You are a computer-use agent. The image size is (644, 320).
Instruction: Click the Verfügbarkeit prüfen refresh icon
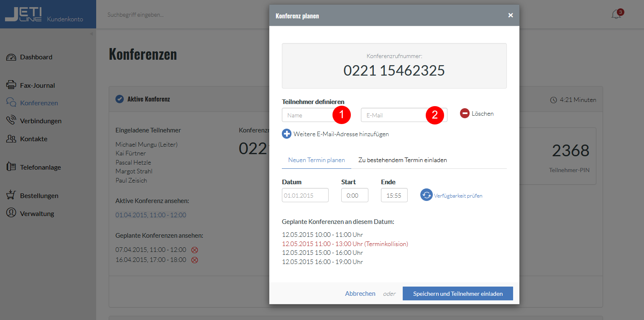(426, 195)
